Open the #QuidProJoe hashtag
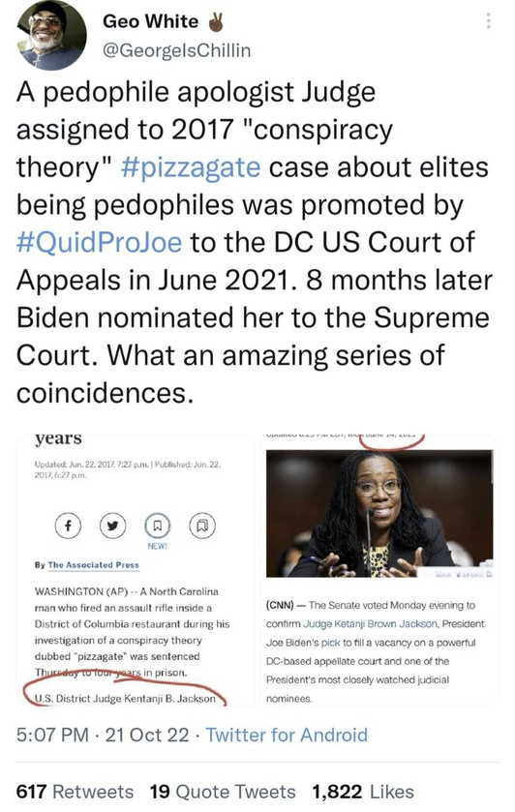The height and width of the screenshot is (812, 515). coord(100,243)
